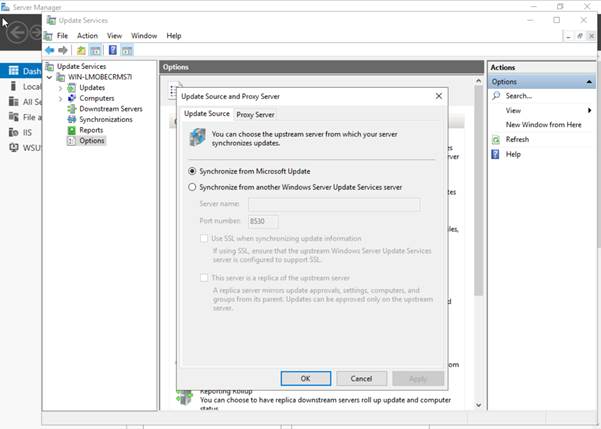
Task: Select Synchronize from another WSUS server radio
Action: [192, 187]
